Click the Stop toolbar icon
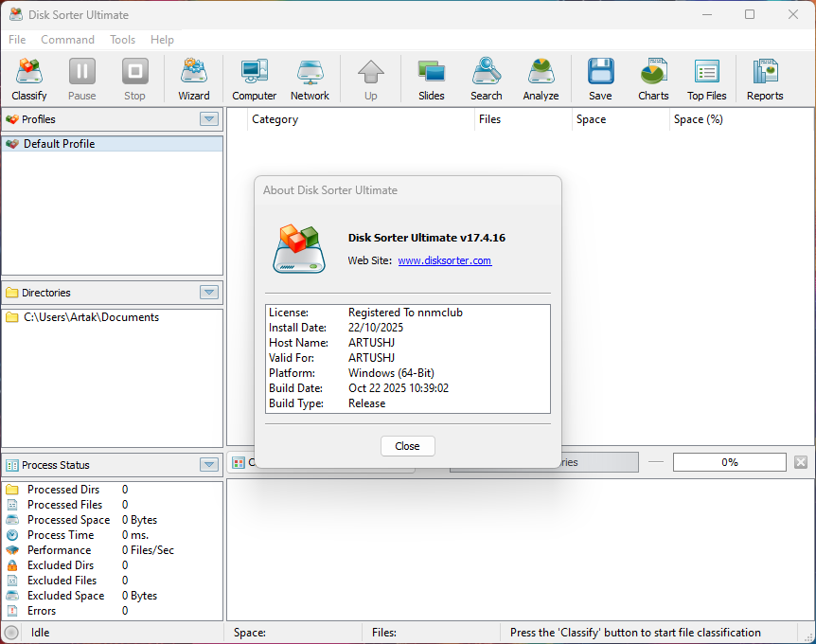The image size is (816, 644). [x=134, y=80]
